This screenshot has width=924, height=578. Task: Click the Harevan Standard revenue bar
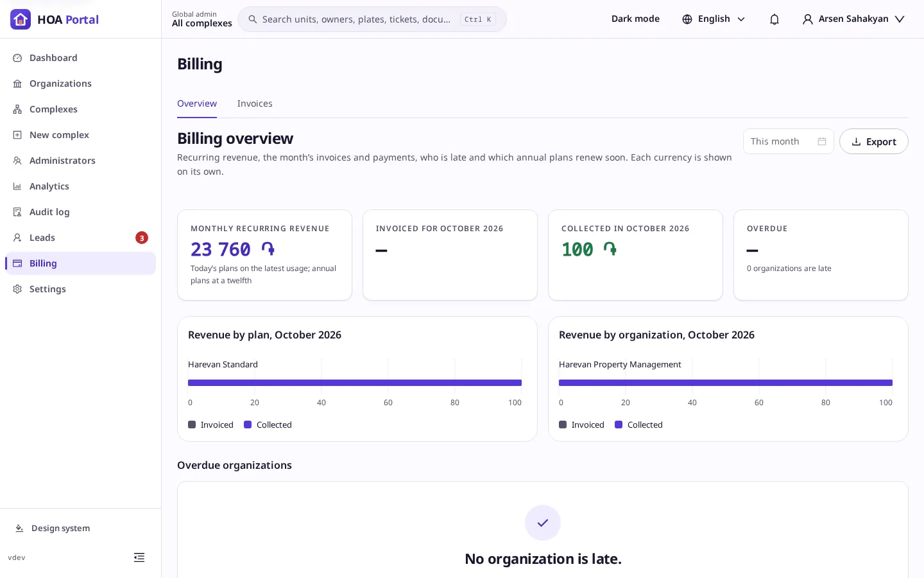355,383
